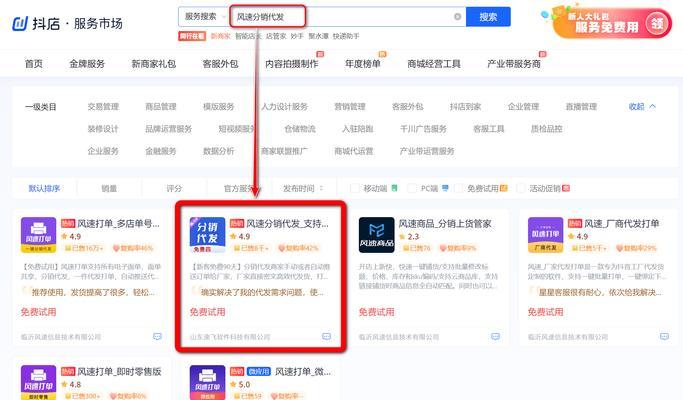This screenshot has height=400, width=683.
Task: Select 品牌运营服务 category
Action: pyautogui.click(x=169, y=129)
